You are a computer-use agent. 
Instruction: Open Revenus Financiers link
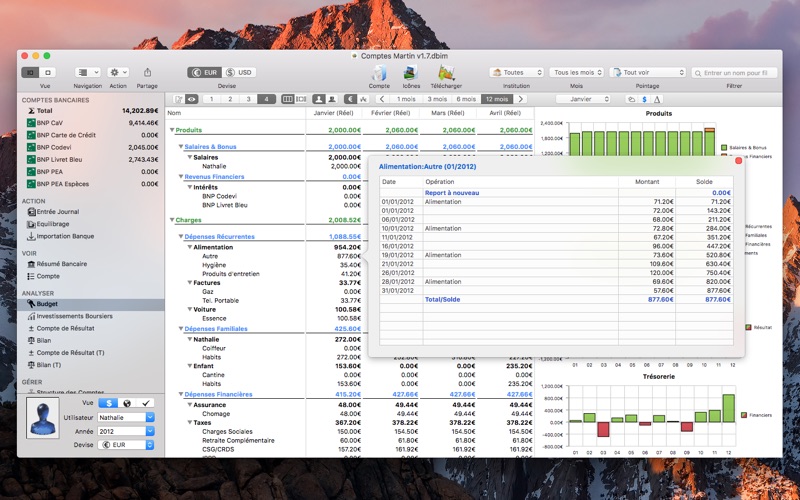pos(214,177)
